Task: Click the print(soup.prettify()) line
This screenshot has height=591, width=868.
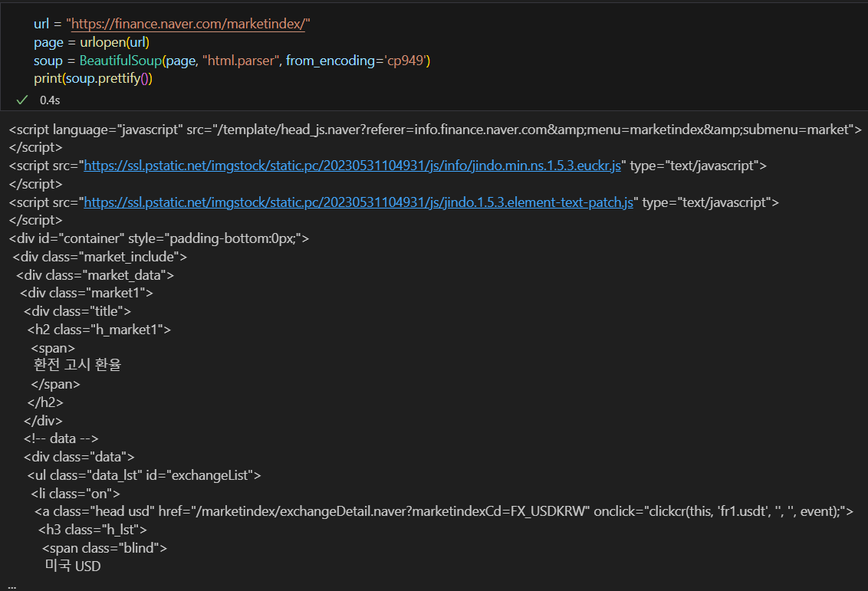Action: tap(93, 79)
